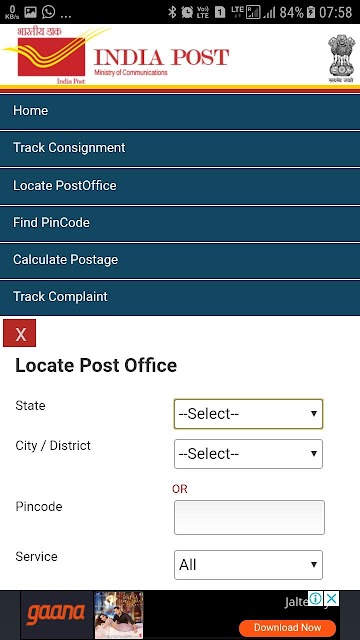Tap the national emblem icon

coord(341,59)
